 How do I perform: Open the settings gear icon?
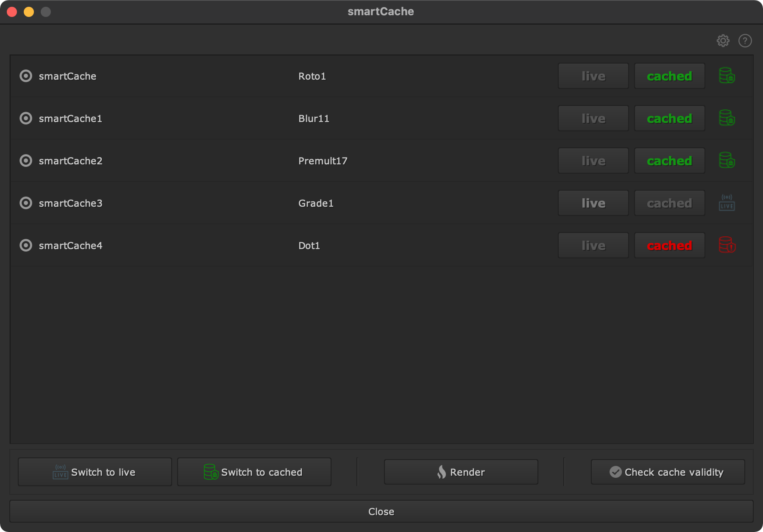pyautogui.click(x=723, y=41)
